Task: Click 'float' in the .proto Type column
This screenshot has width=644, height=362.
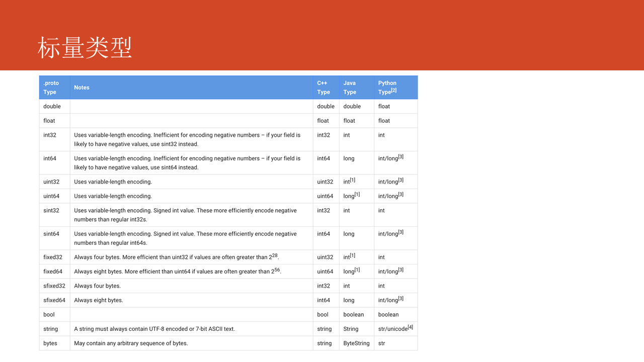Action: point(49,121)
